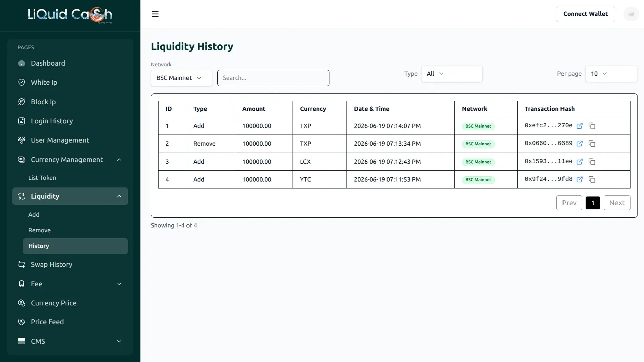Click the Connect Wallet button

[585, 14]
